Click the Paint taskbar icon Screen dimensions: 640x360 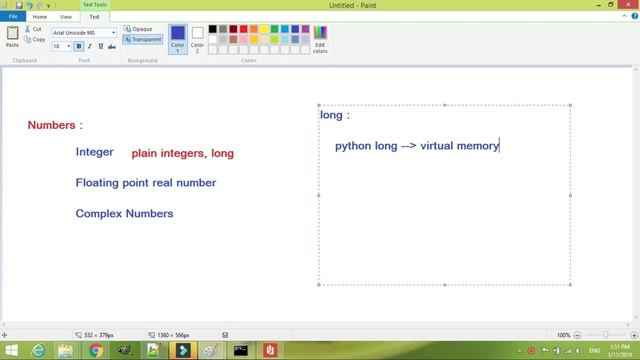click(211, 351)
